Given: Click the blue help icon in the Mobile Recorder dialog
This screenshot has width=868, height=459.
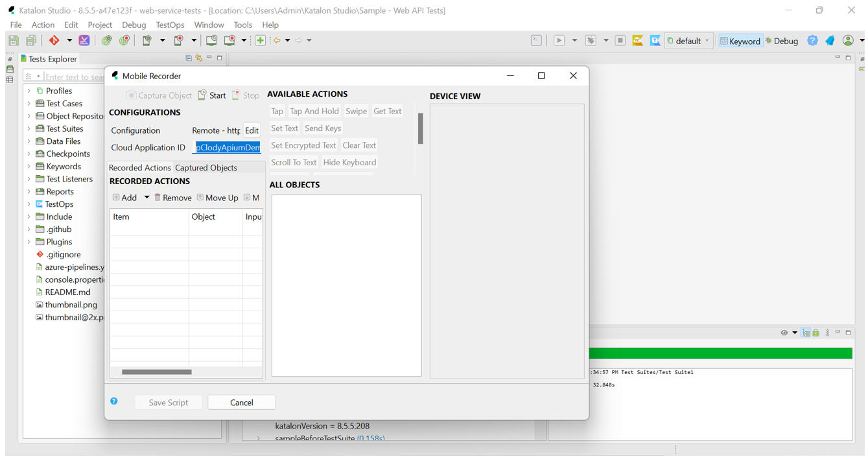Looking at the screenshot, I should tap(114, 401).
